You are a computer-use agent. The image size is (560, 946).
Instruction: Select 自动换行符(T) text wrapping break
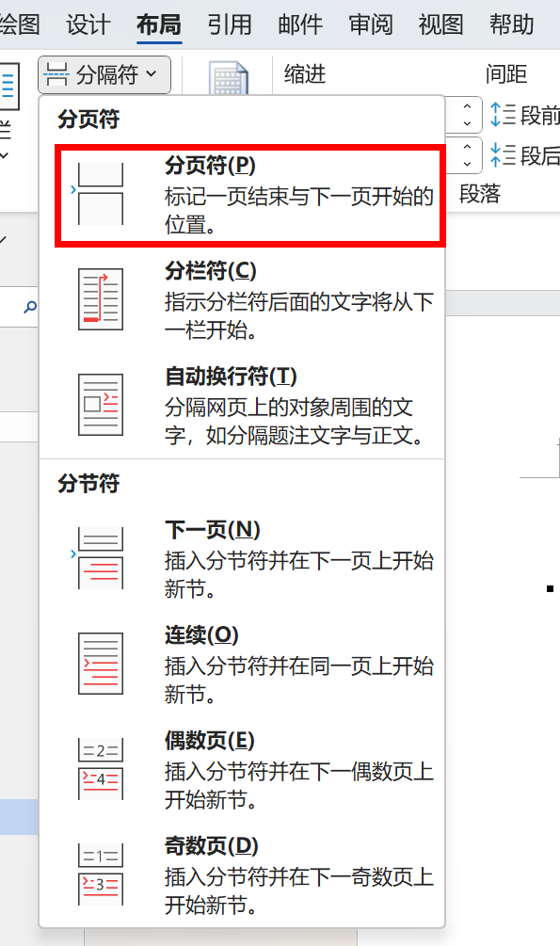coord(242,406)
